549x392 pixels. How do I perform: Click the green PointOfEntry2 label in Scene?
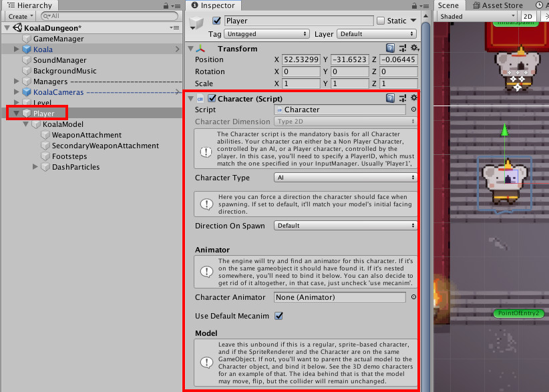pos(518,313)
